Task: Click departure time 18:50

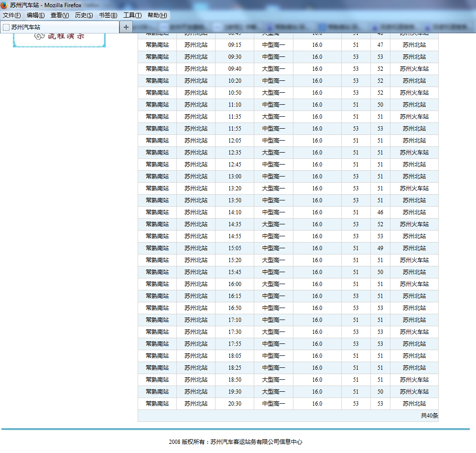Action: 235,380
